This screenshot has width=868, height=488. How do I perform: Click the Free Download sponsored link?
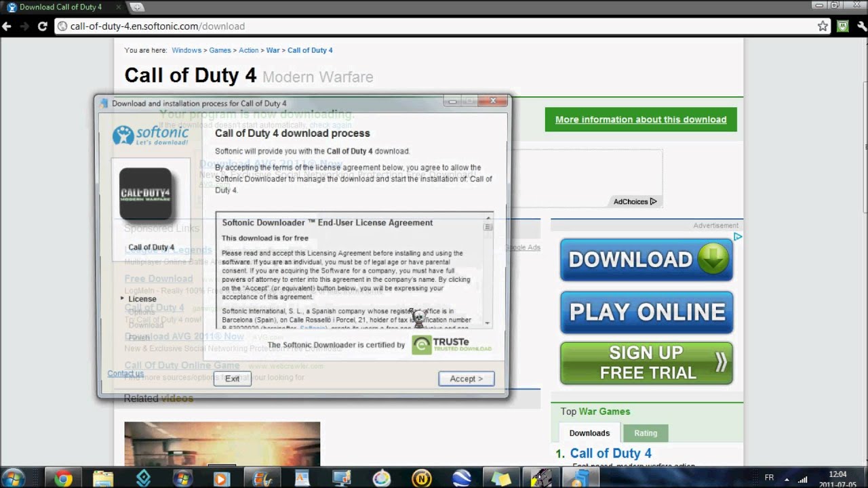[159, 279]
